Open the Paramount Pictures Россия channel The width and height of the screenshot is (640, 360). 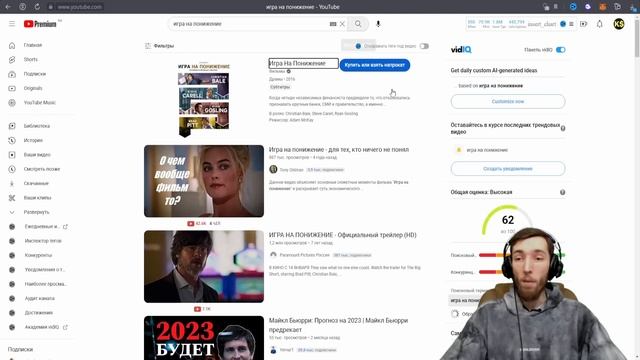point(304,255)
